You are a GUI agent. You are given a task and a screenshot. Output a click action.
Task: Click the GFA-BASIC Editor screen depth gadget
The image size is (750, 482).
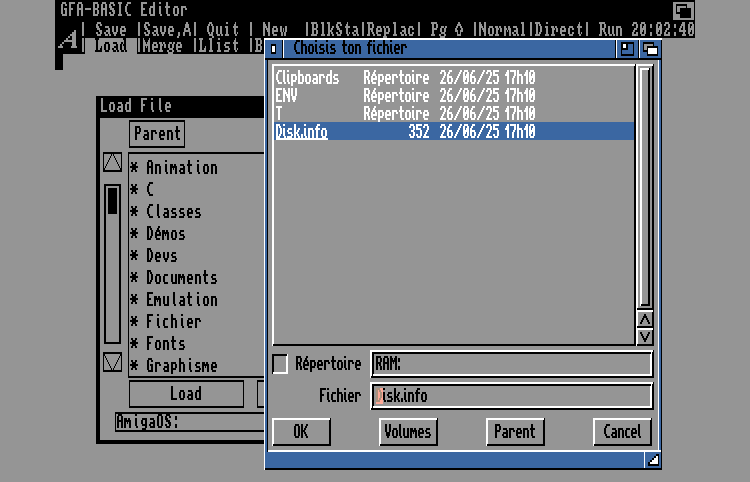coord(683,10)
